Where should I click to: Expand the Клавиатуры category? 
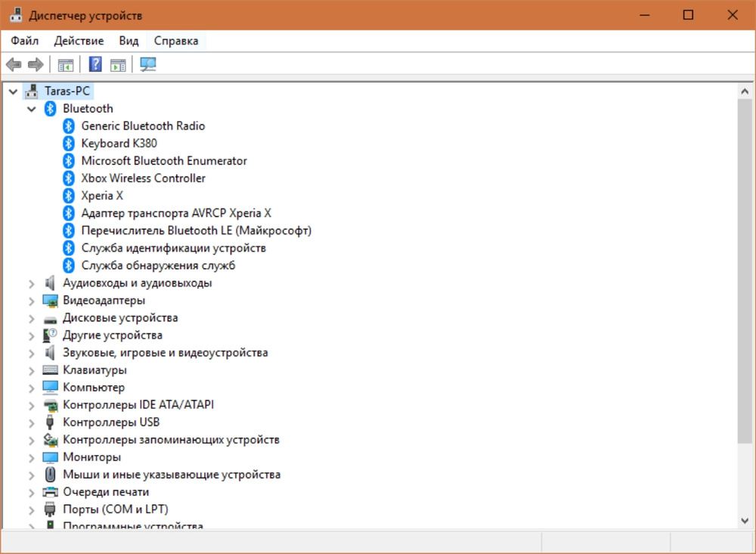coord(32,370)
